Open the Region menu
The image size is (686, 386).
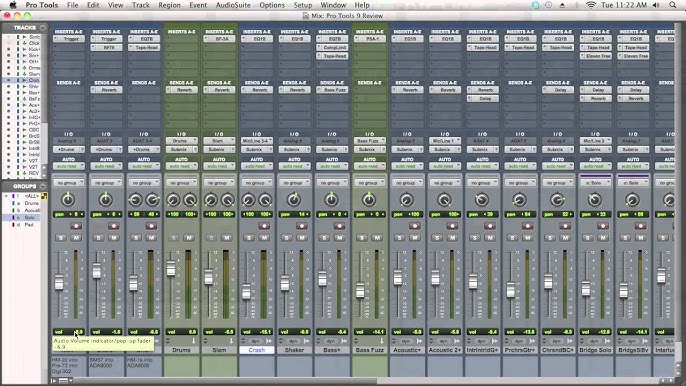click(169, 5)
